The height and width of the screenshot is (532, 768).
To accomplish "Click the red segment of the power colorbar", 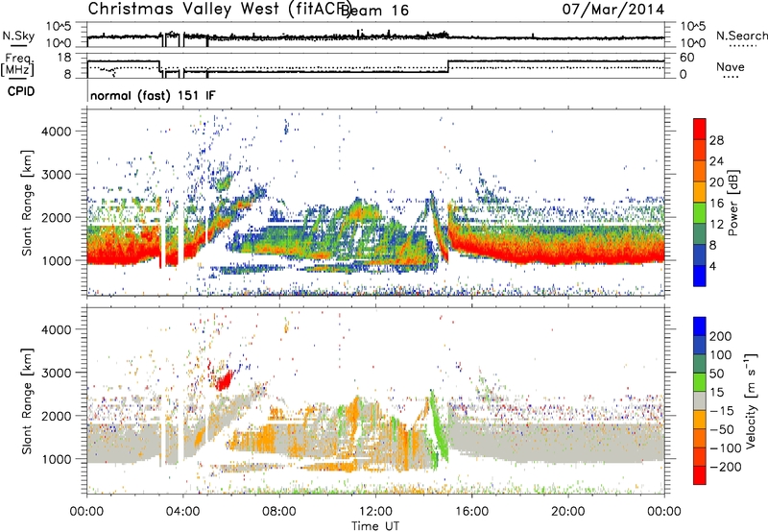I will (x=700, y=130).
